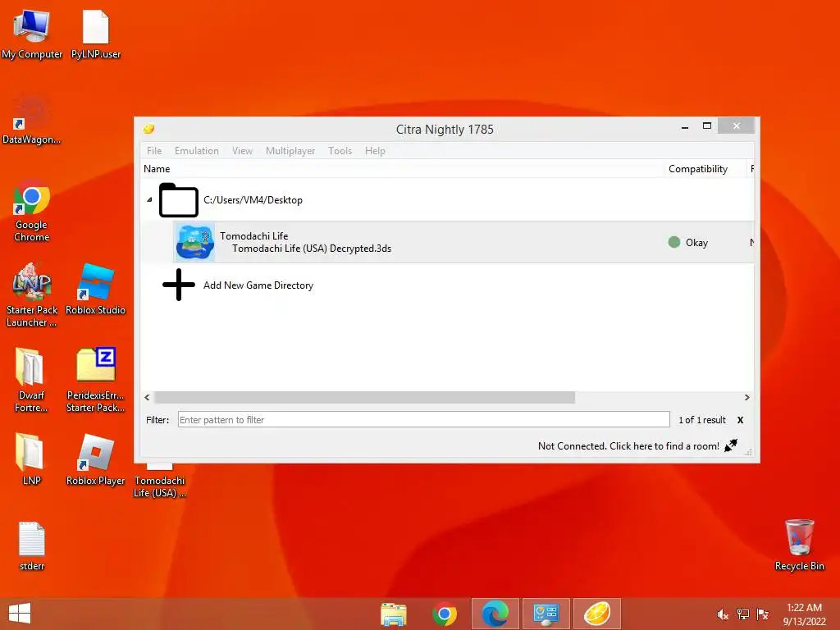Focus the filter pattern input field

pos(423,419)
